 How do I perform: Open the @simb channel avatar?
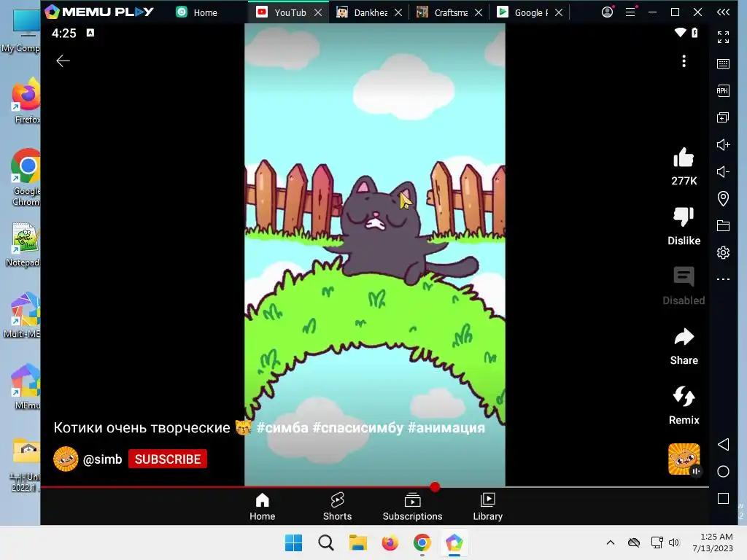coord(66,459)
